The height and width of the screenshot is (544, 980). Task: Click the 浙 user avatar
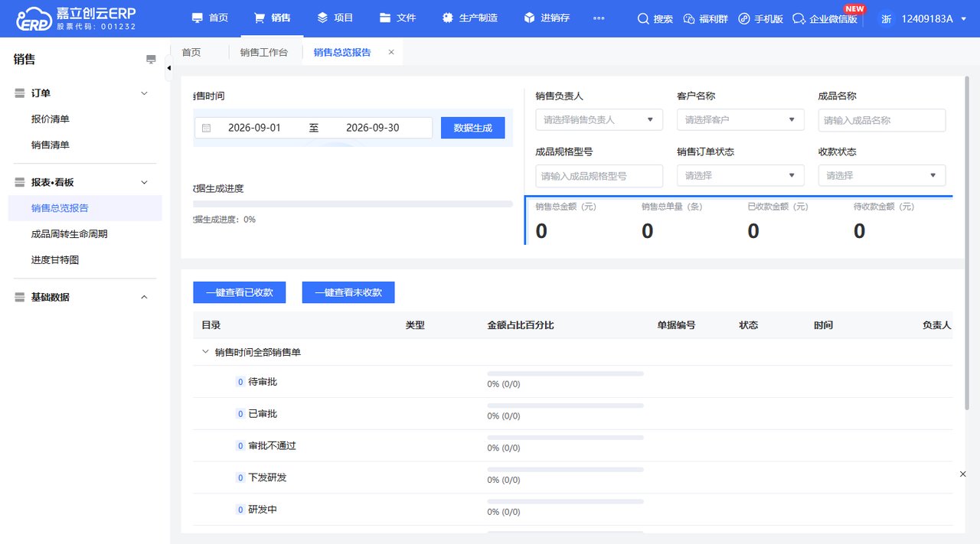coord(887,18)
